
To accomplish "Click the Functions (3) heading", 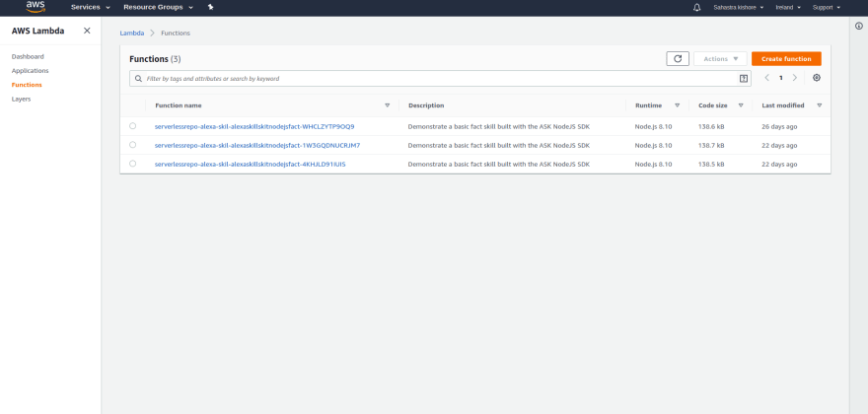I will click(155, 59).
